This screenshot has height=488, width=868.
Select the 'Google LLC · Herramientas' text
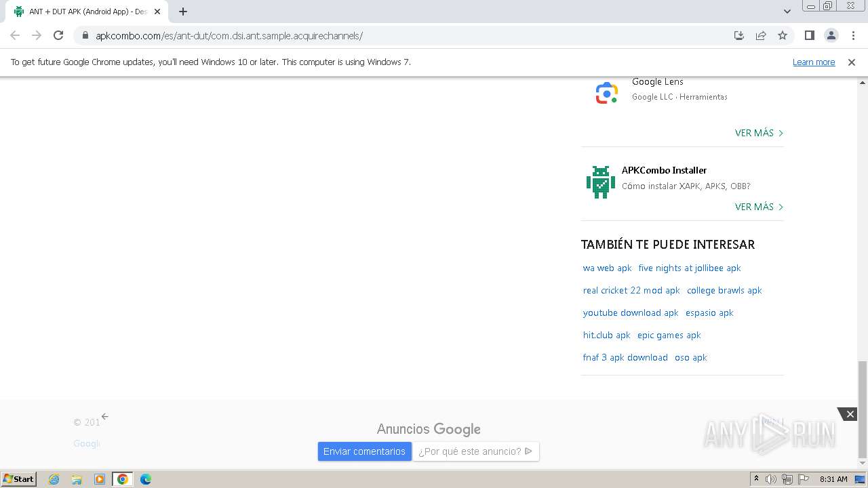679,97
